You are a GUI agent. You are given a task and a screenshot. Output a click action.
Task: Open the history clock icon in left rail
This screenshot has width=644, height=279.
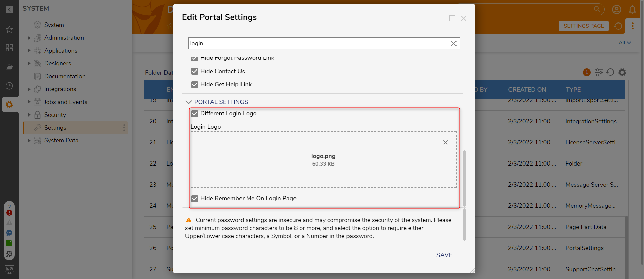coord(9,86)
